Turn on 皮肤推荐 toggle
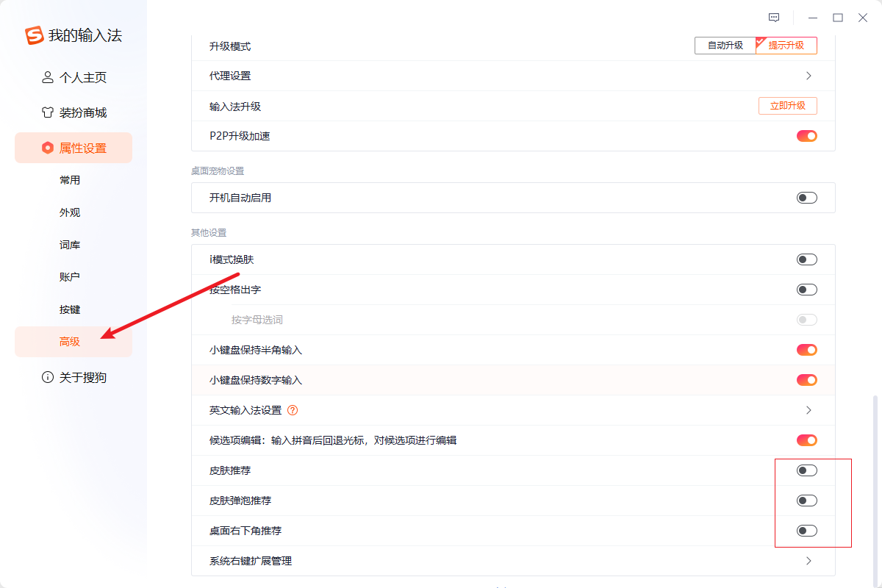The image size is (882, 588). click(x=806, y=470)
